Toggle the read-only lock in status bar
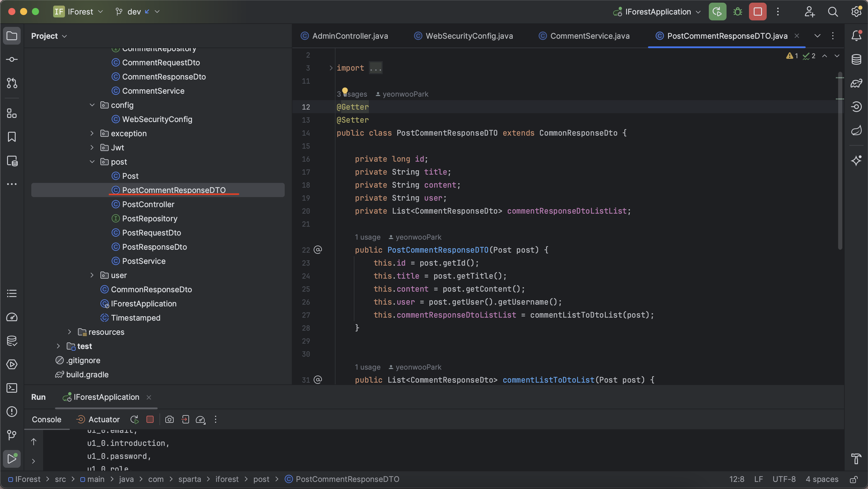868x489 pixels. (x=854, y=479)
